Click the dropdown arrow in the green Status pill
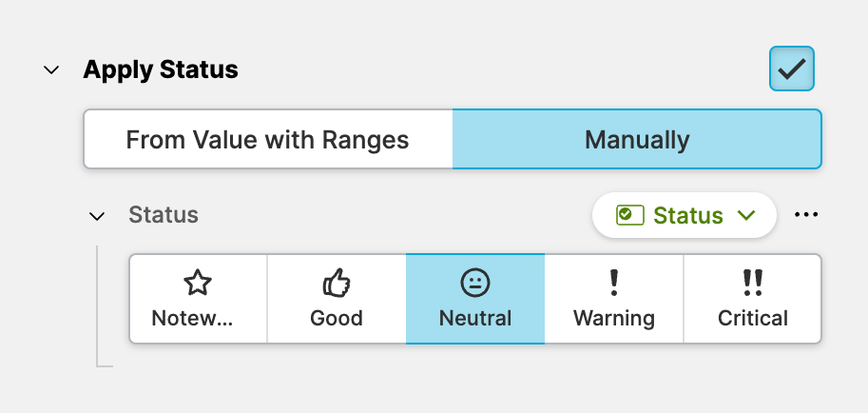This screenshot has height=413, width=868. [746, 216]
